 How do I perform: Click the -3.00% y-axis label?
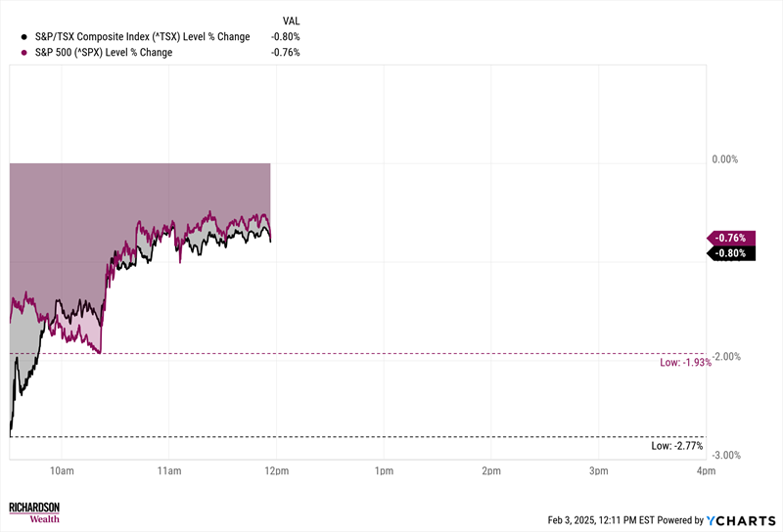tap(725, 456)
